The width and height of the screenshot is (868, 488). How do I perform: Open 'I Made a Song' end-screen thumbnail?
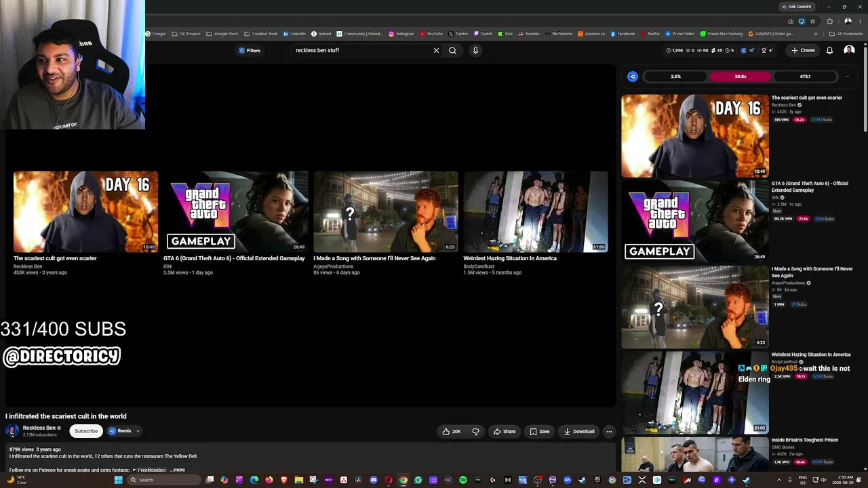tap(385, 211)
